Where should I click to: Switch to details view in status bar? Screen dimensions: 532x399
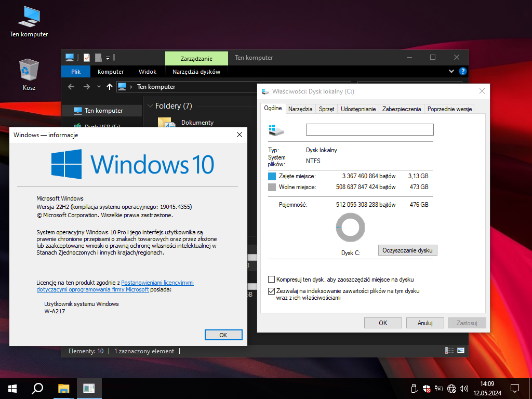[449, 351]
